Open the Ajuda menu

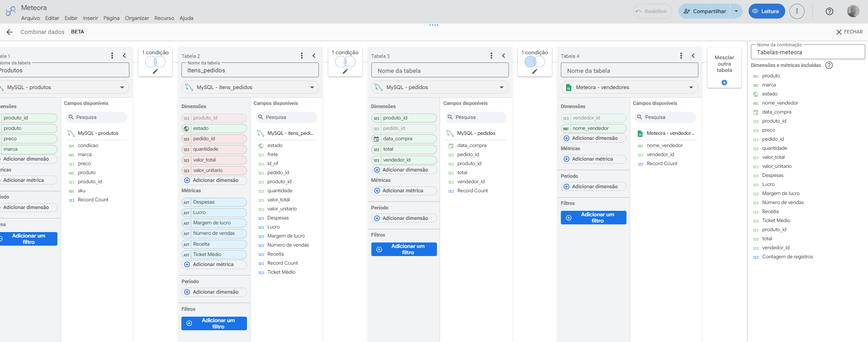click(x=186, y=18)
